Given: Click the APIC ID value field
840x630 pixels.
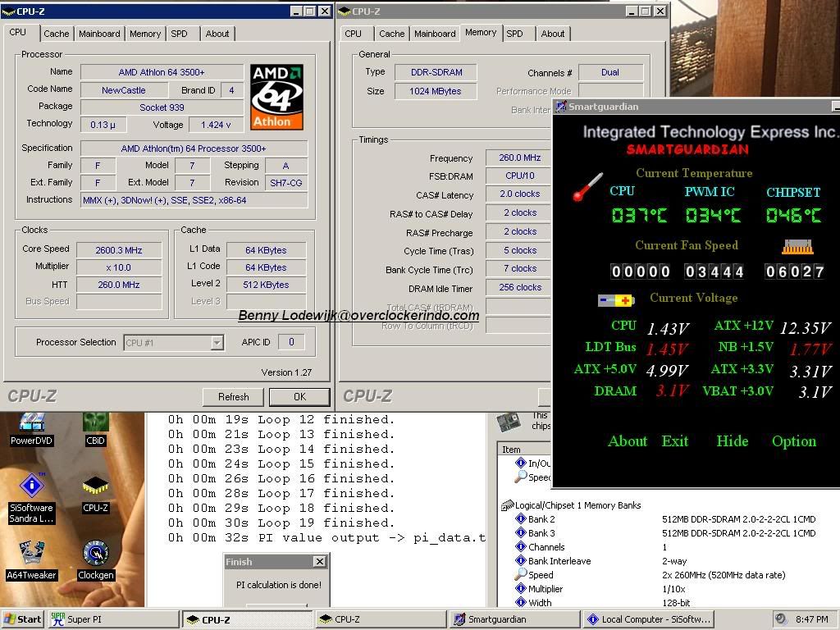Looking at the screenshot, I should pos(291,342).
